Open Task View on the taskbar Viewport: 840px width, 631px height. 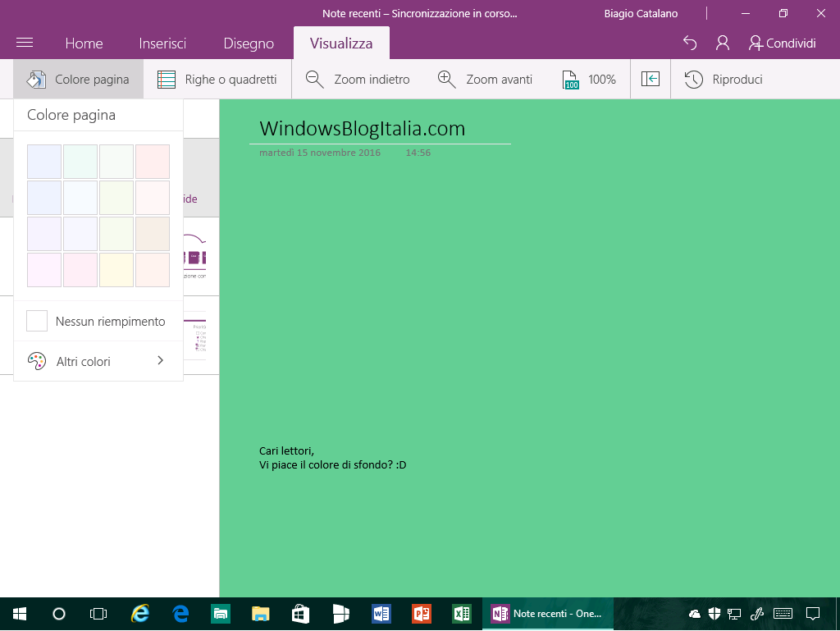[98, 614]
